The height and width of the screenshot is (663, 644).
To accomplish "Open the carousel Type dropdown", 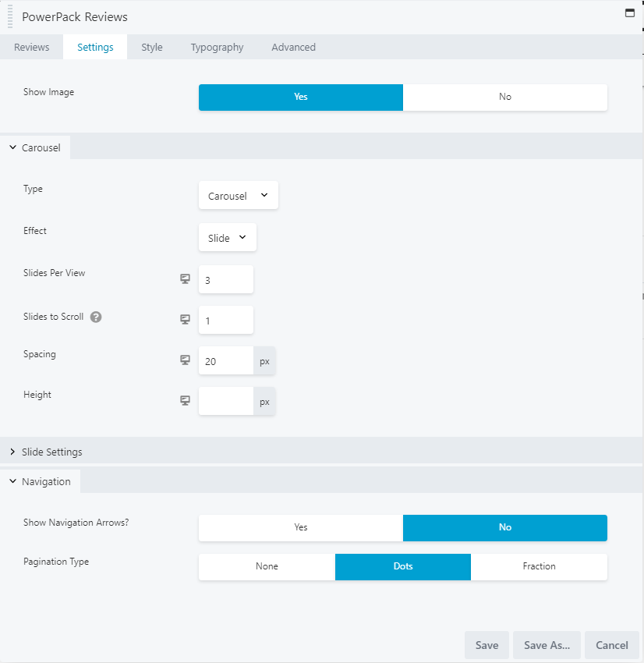I will [x=239, y=195].
